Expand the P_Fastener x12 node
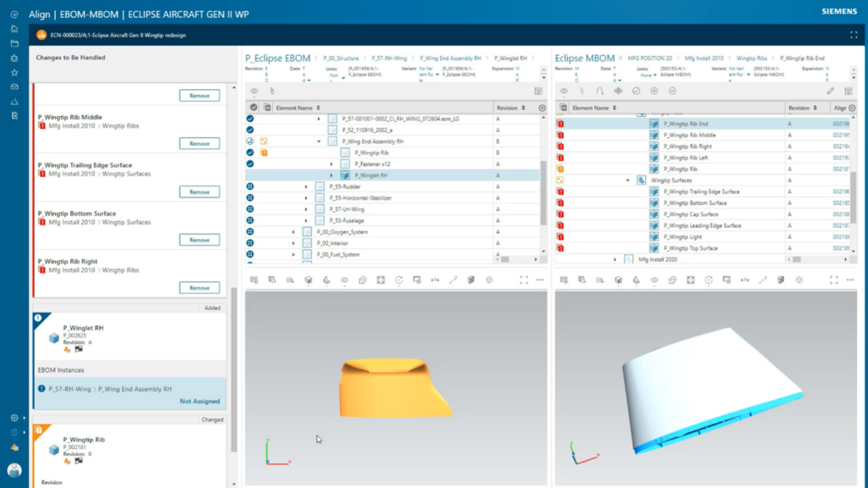Screen dimensions: 868x488 coord(331,164)
